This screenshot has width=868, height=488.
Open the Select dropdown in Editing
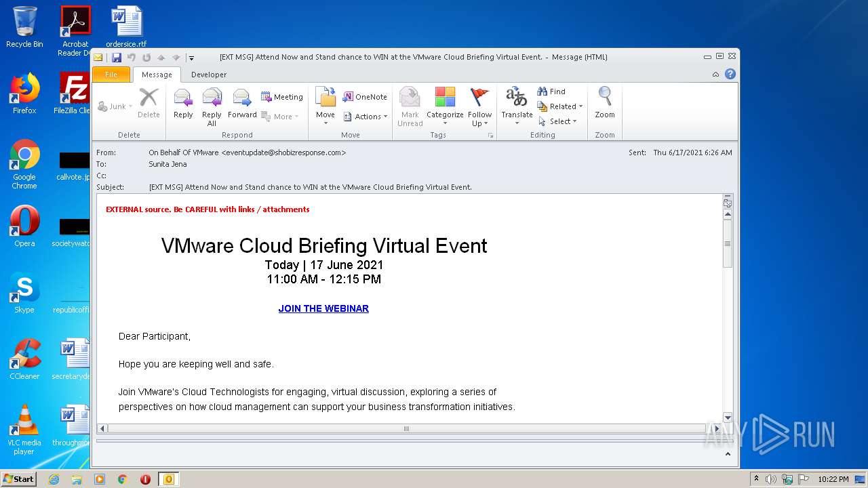[557, 121]
